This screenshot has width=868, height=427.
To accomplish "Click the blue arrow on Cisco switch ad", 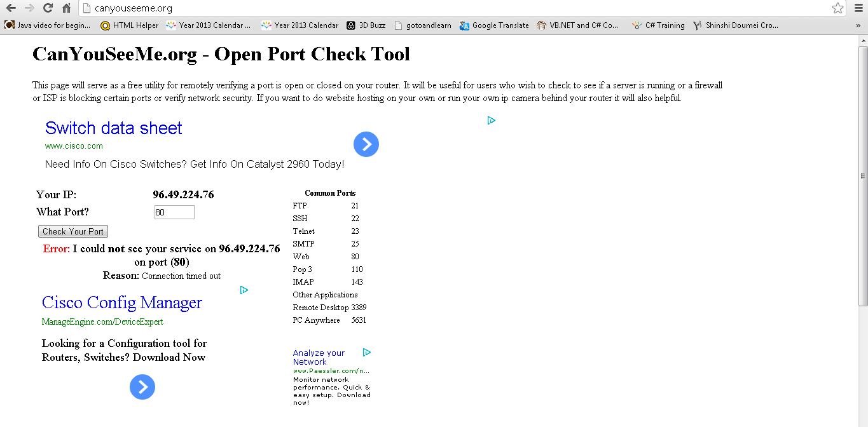I will pyautogui.click(x=366, y=145).
